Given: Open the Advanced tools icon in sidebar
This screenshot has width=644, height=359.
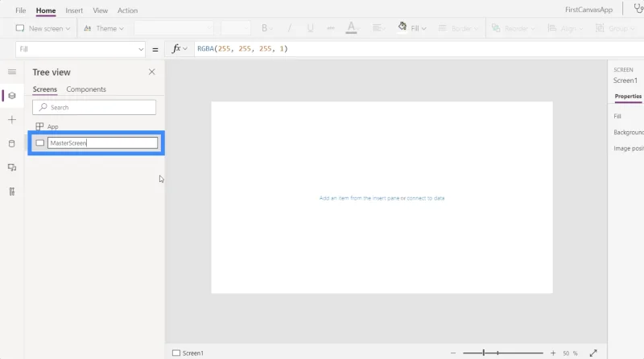Looking at the screenshot, I should [12, 192].
